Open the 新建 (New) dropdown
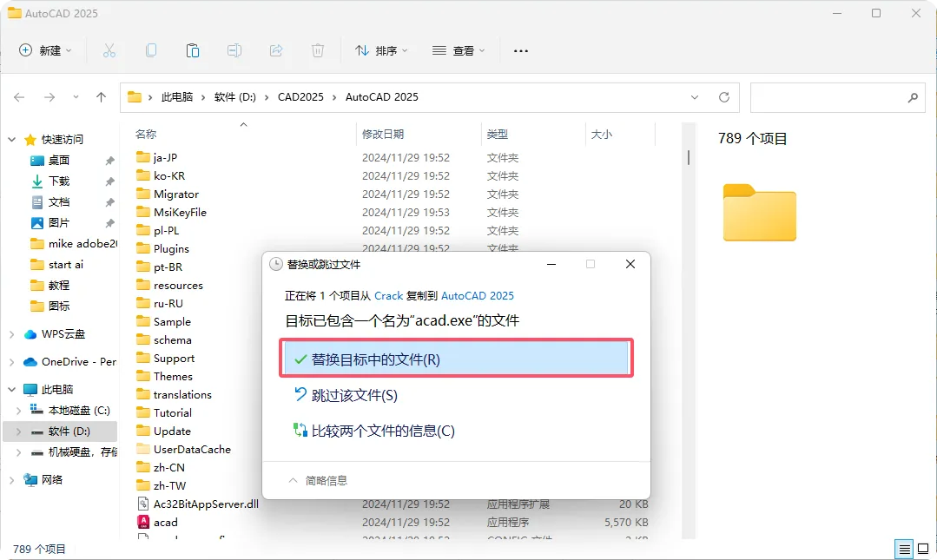937x560 pixels. tap(45, 51)
